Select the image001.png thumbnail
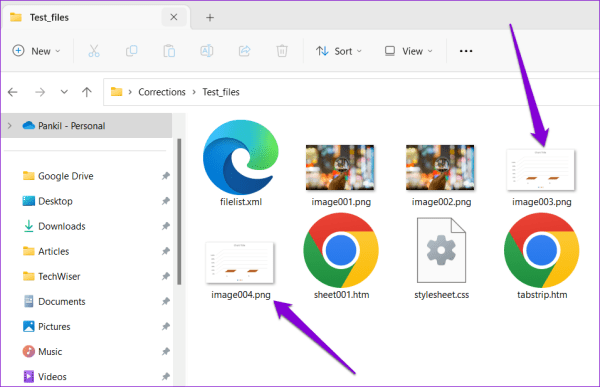 pos(340,168)
